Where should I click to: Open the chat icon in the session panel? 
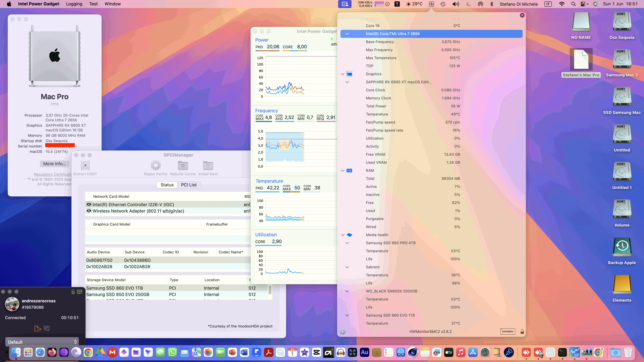tap(47, 328)
